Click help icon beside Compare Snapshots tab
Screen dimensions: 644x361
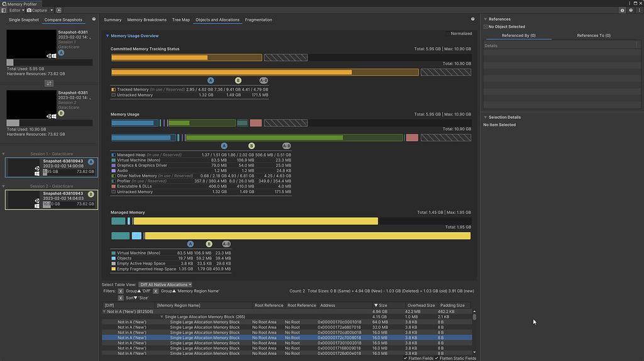94,19
